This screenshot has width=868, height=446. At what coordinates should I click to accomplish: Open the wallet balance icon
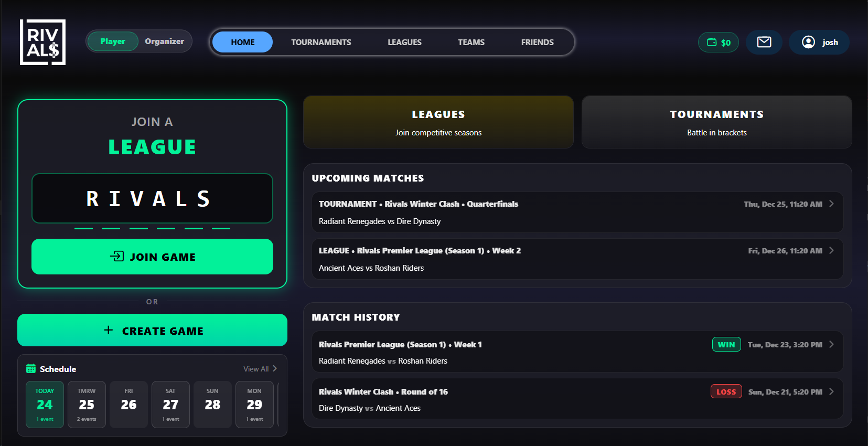point(712,43)
